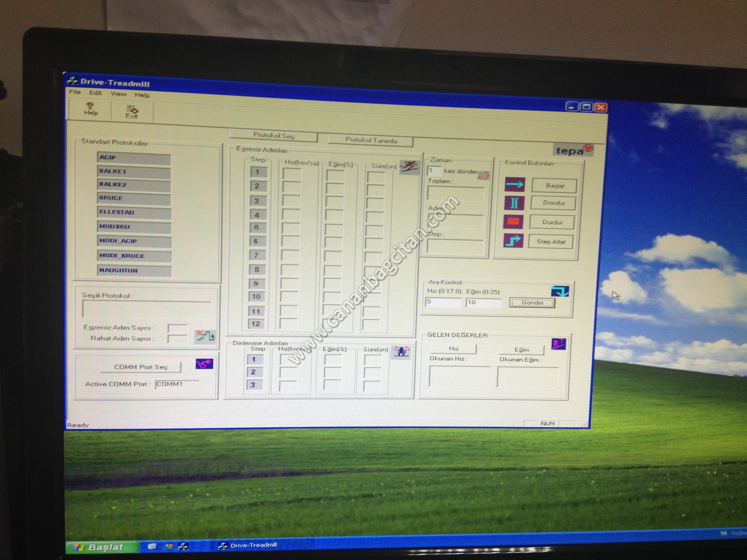Viewport: 747px width, 560px height.
Task: Click the Drive-Treadmill title bar icon
Action: coord(72,81)
